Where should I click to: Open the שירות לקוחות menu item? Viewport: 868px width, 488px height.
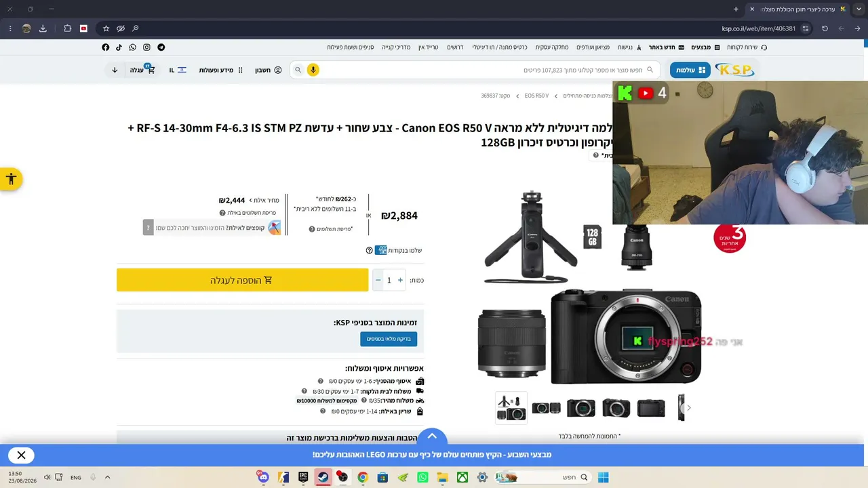pyautogui.click(x=747, y=47)
